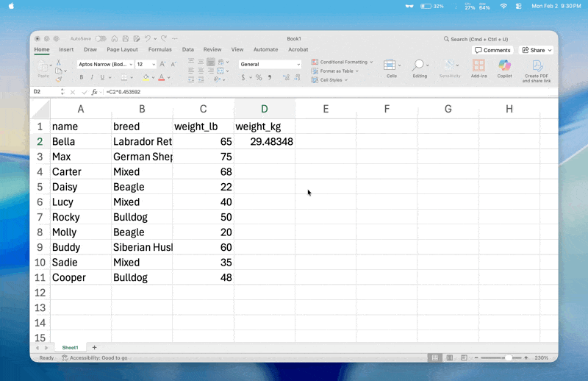Open the Data ribbon tab
The height and width of the screenshot is (381, 588).
point(188,49)
